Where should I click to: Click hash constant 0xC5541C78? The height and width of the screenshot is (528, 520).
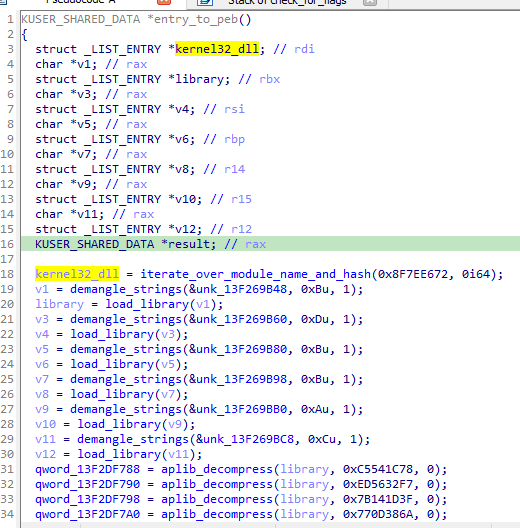point(378,469)
